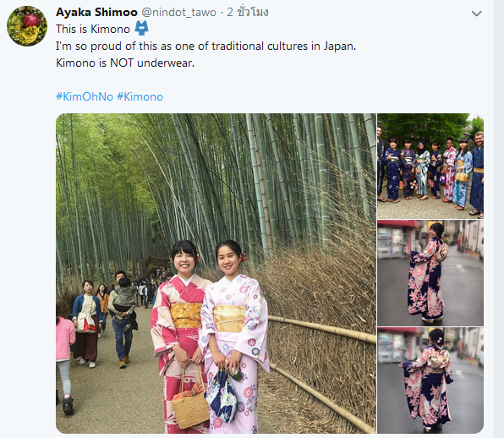Image resolution: width=504 pixels, height=438 pixels.
Task: Click the blue patterned drawstring bag in photo
Action: pos(222,396)
